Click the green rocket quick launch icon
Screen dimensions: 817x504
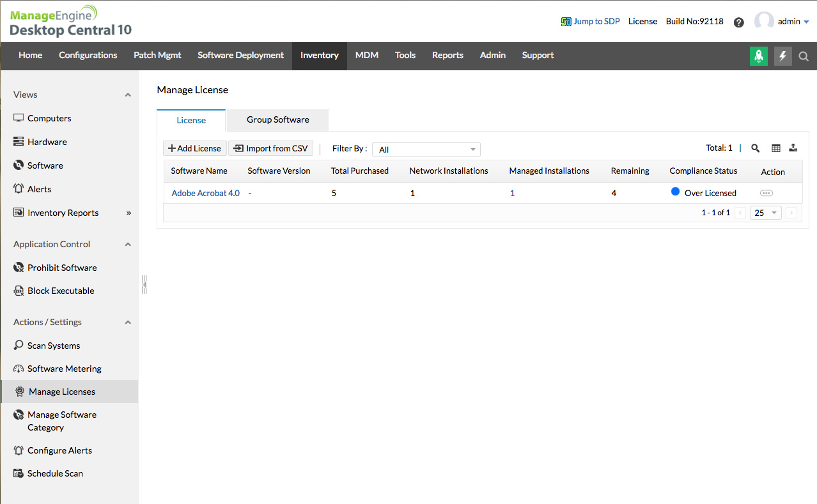tap(759, 56)
